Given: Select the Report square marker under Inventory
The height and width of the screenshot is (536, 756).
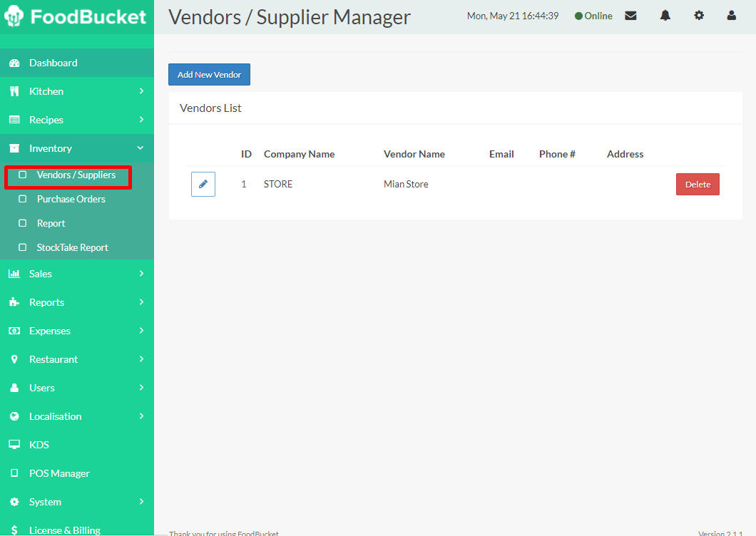Looking at the screenshot, I should coord(23,223).
